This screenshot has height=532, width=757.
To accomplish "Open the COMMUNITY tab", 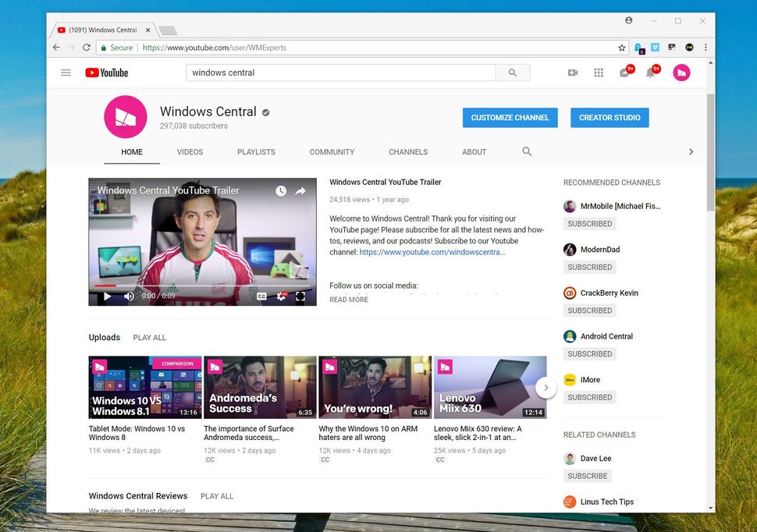I will pos(331,152).
